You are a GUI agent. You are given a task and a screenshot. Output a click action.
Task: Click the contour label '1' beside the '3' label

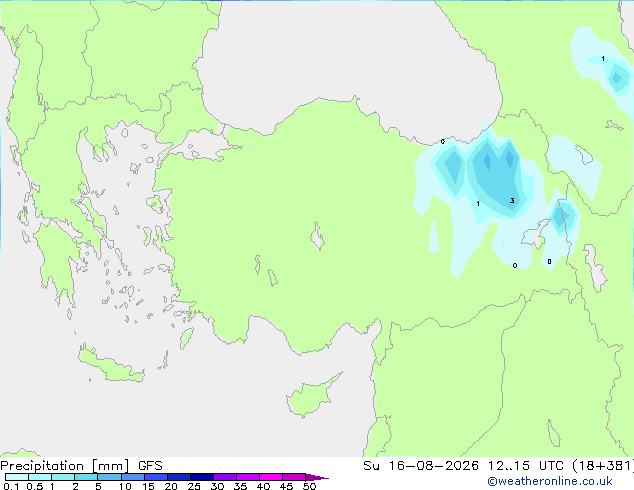coord(478,203)
